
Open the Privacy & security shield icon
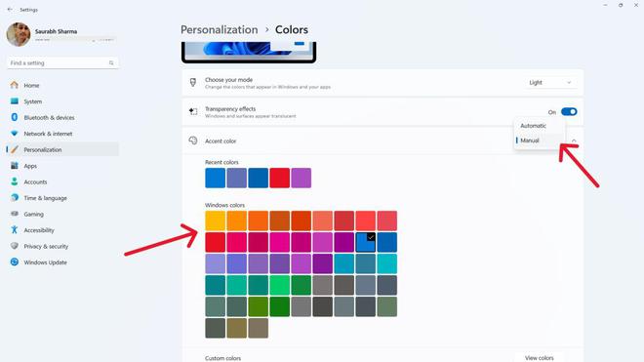pyautogui.click(x=15, y=246)
